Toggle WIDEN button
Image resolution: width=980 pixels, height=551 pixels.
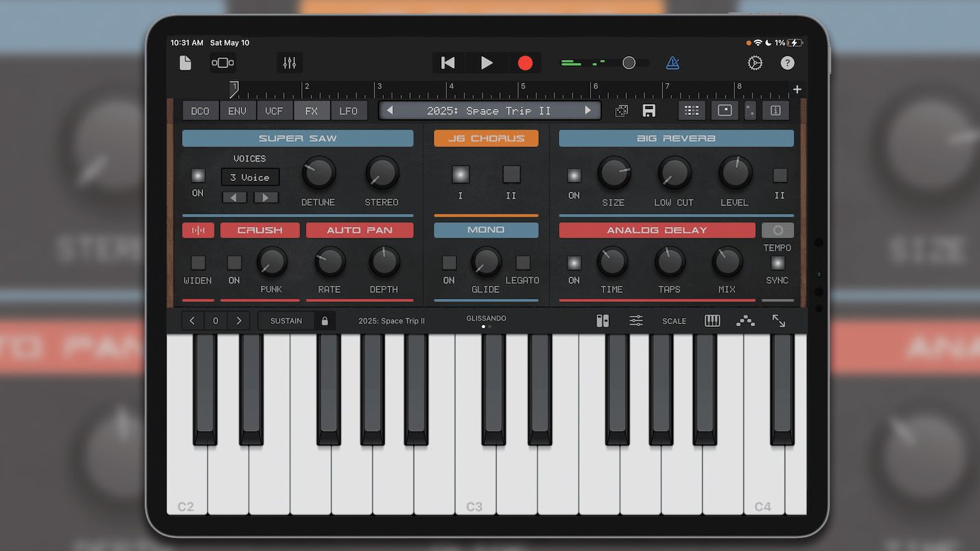(198, 262)
